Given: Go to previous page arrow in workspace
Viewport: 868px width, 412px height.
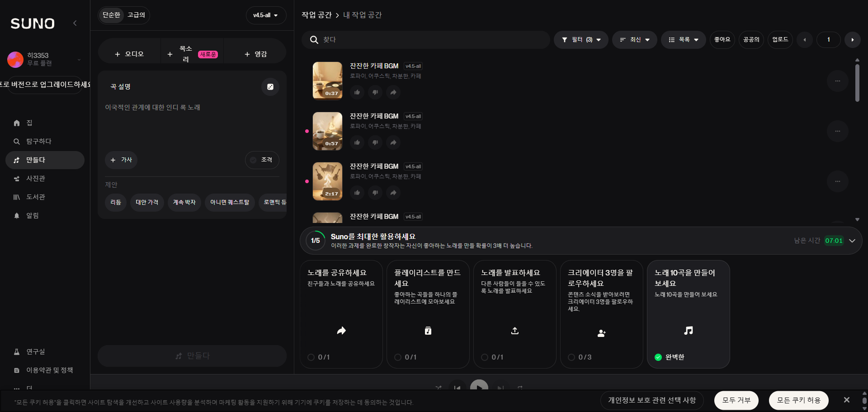Looking at the screenshot, I should pyautogui.click(x=805, y=40).
